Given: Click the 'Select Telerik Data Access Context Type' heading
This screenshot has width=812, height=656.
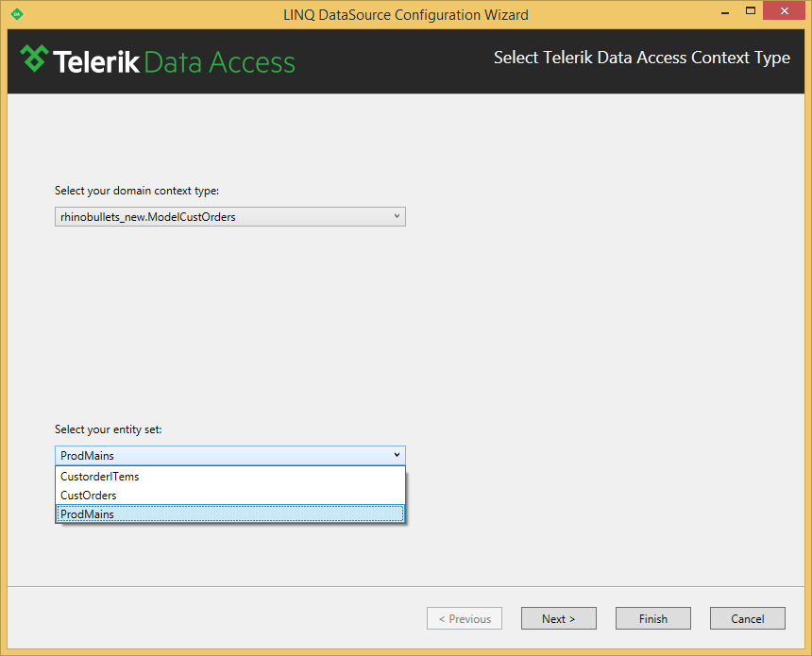Looking at the screenshot, I should coord(642,58).
